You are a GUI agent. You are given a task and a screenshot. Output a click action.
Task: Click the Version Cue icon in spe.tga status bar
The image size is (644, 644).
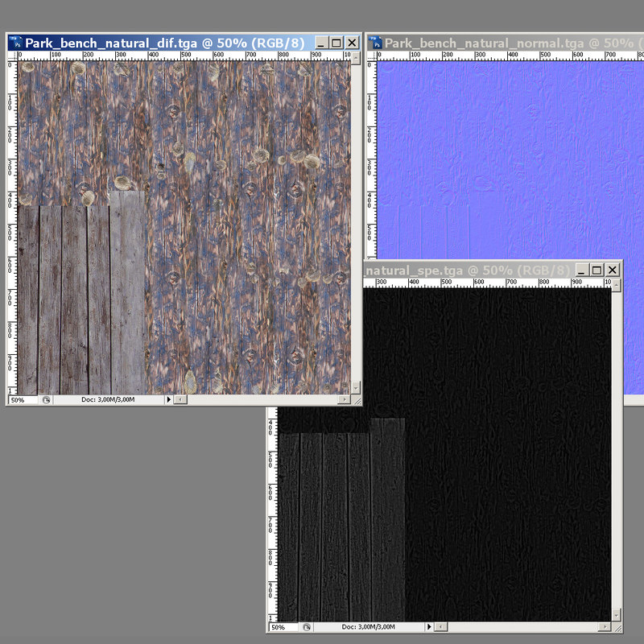[x=307, y=626]
